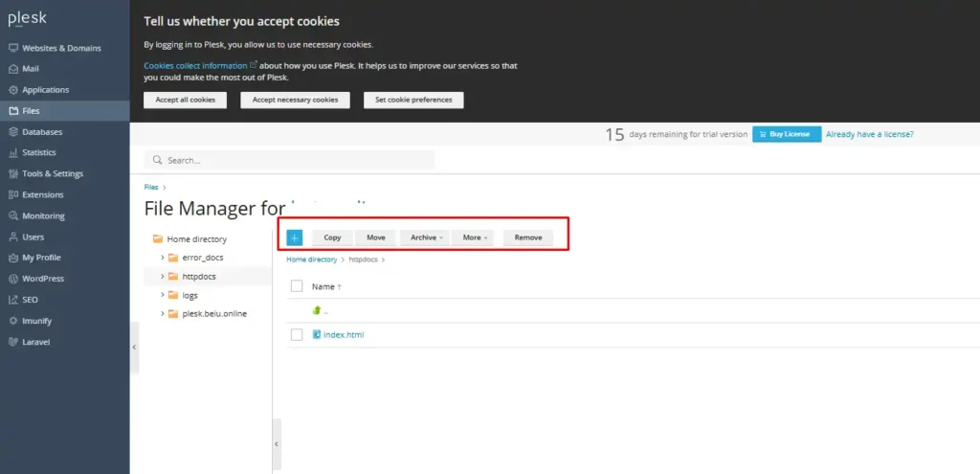Open Cookies collect information link

click(x=195, y=65)
